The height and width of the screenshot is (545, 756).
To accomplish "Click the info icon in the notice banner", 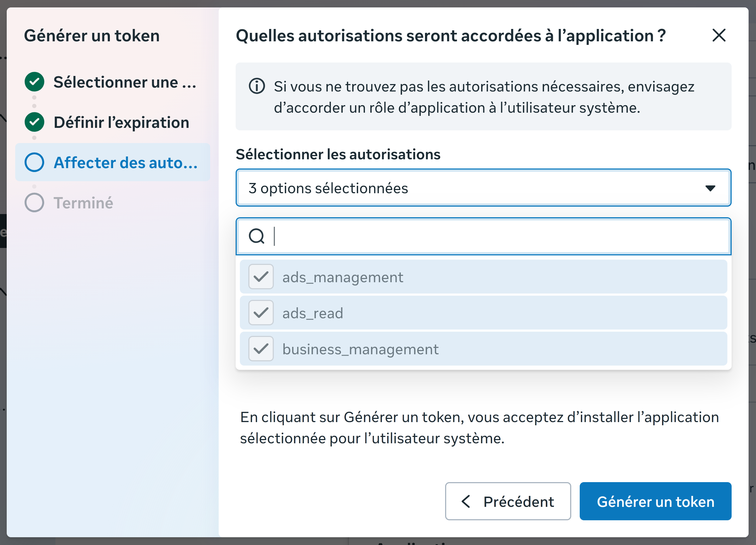I will click(x=257, y=86).
